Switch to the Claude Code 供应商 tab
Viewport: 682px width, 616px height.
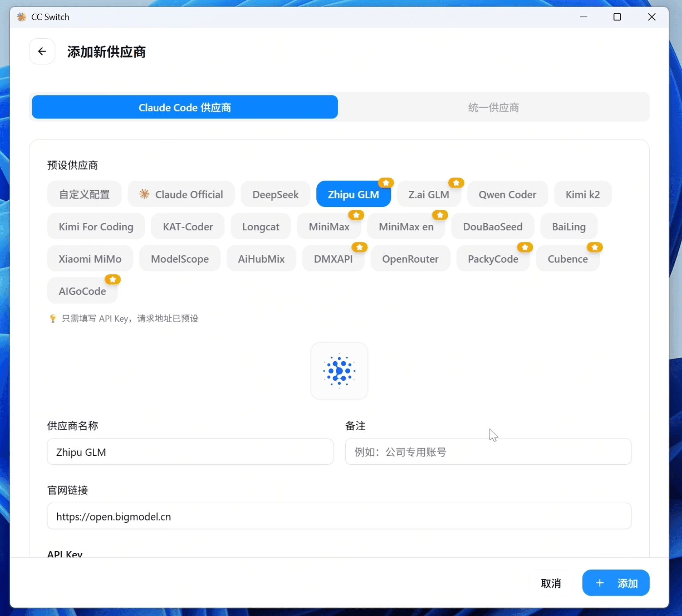185,107
